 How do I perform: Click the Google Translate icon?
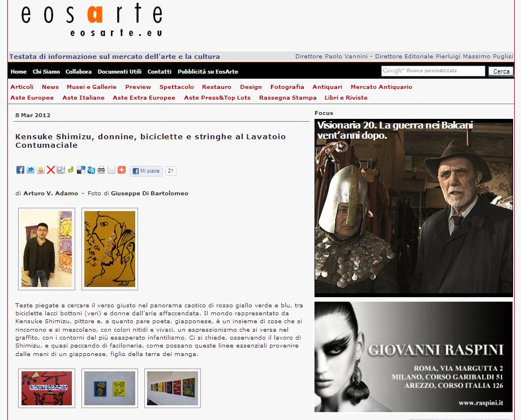[91, 170]
